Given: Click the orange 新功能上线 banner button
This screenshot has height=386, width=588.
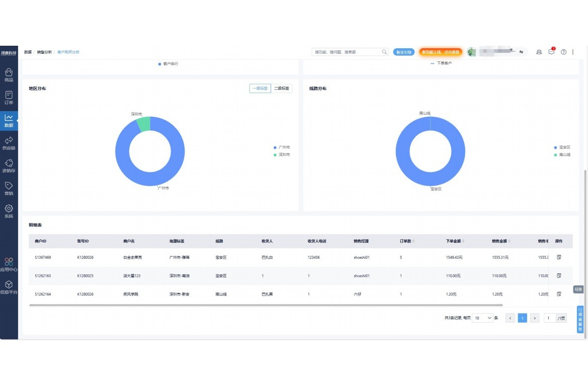Looking at the screenshot, I should pos(441,52).
